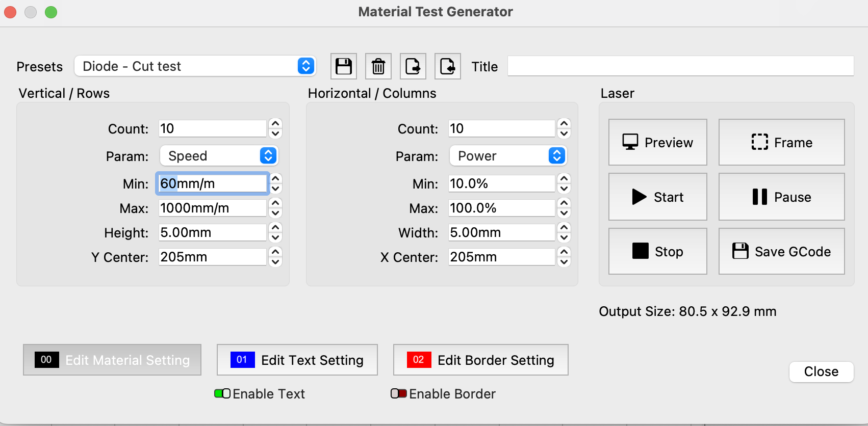Increase the Width 5.00mm value

point(564,227)
